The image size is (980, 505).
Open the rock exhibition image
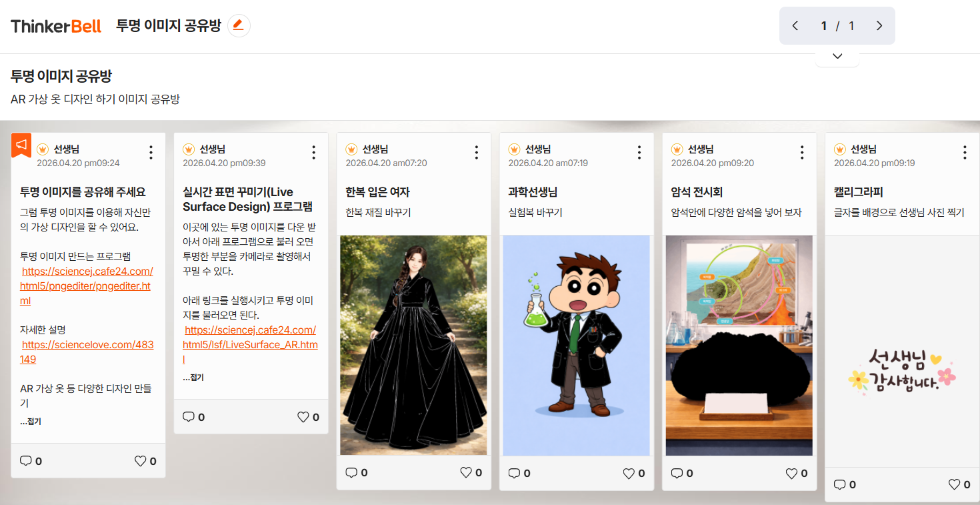tap(739, 346)
